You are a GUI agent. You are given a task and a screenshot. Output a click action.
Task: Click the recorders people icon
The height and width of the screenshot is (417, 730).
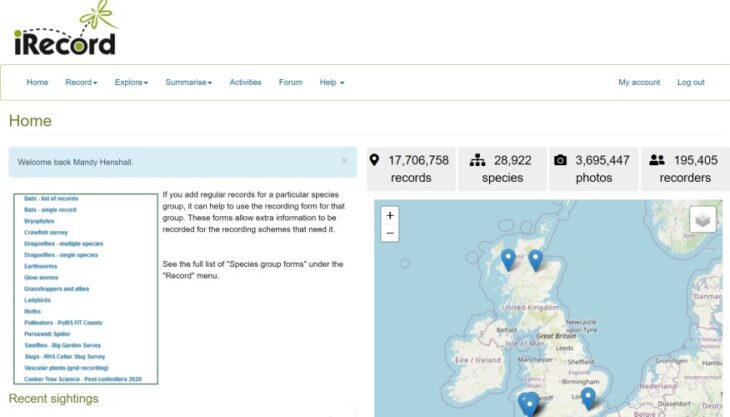[657, 160]
